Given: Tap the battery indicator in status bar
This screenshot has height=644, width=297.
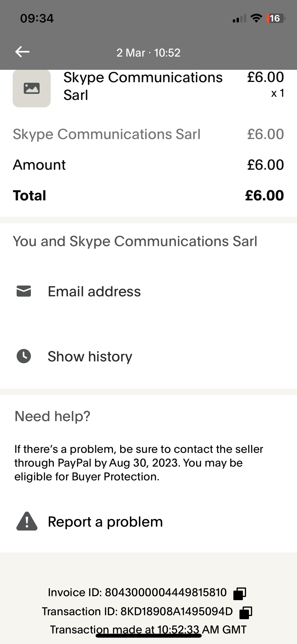Looking at the screenshot, I should (275, 18).
